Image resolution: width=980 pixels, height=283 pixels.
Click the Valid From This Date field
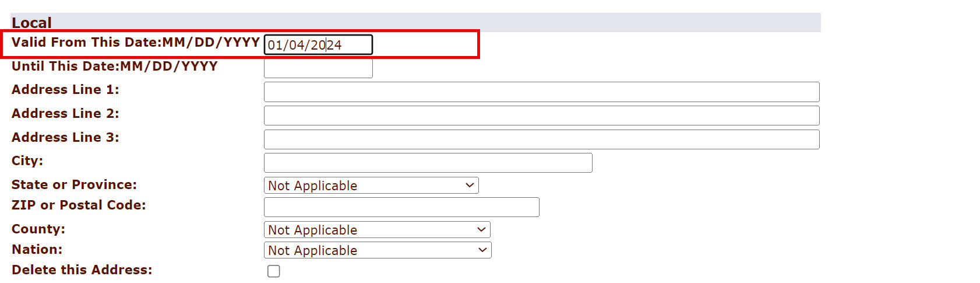318,45
